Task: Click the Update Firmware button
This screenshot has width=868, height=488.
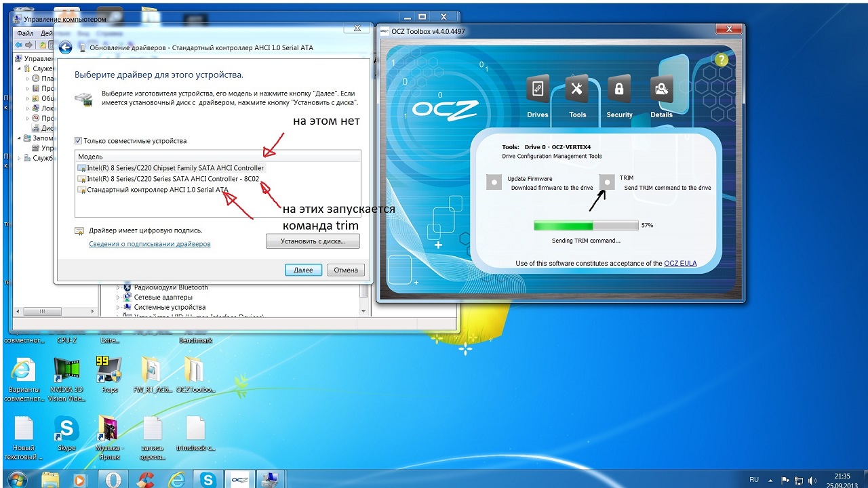Action: (493, 182)
